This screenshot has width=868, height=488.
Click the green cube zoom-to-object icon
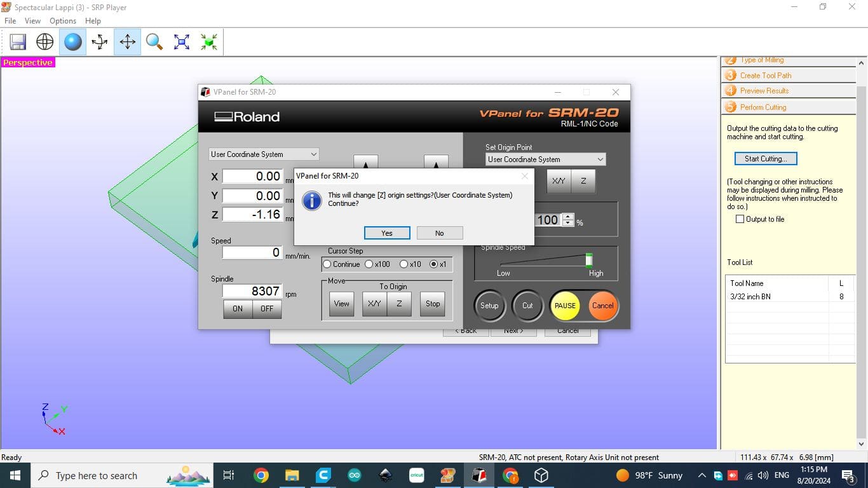pos(209,43)
